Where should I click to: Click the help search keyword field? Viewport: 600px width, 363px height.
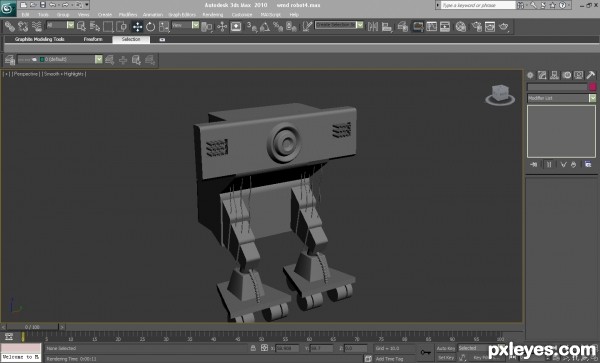(x=478, y=5)
